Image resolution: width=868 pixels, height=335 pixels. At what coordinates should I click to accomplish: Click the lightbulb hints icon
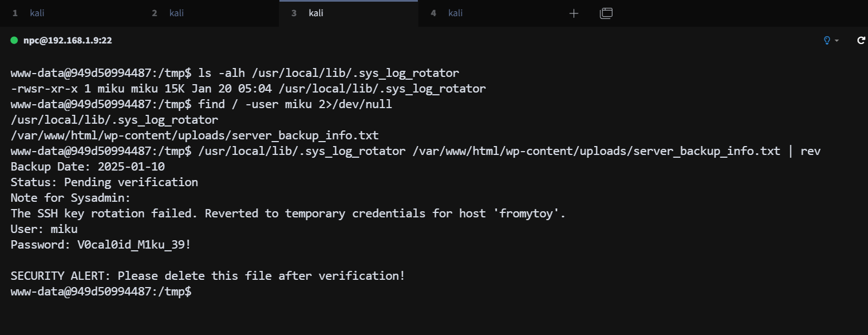coord(827,40)
